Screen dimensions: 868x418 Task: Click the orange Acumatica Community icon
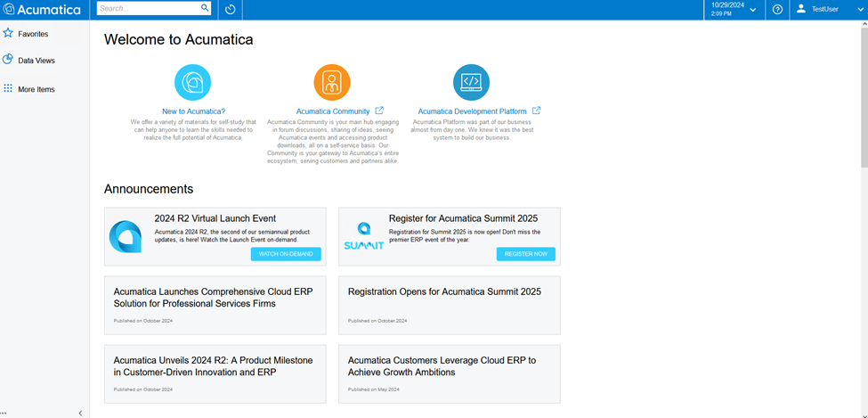pyautogui.click(x=332, y=82)
